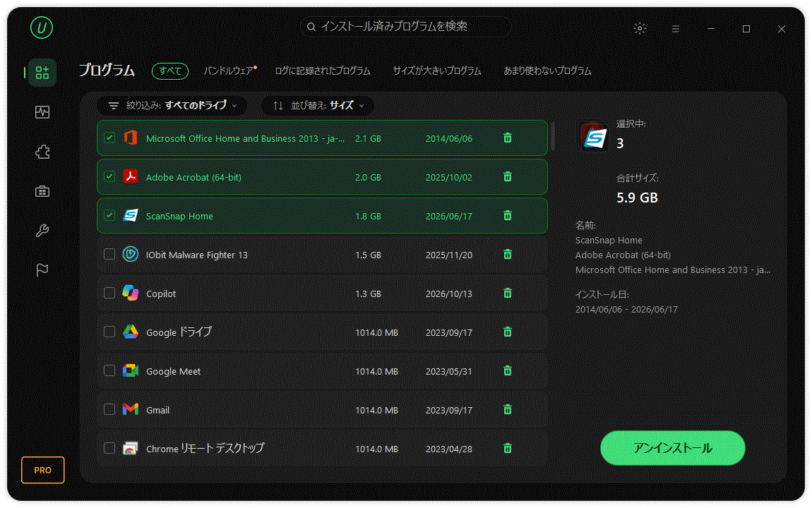Open the 並び替え サイズ sort dropdown
This screenshot has height=508, width=812.
click(318, 106)
